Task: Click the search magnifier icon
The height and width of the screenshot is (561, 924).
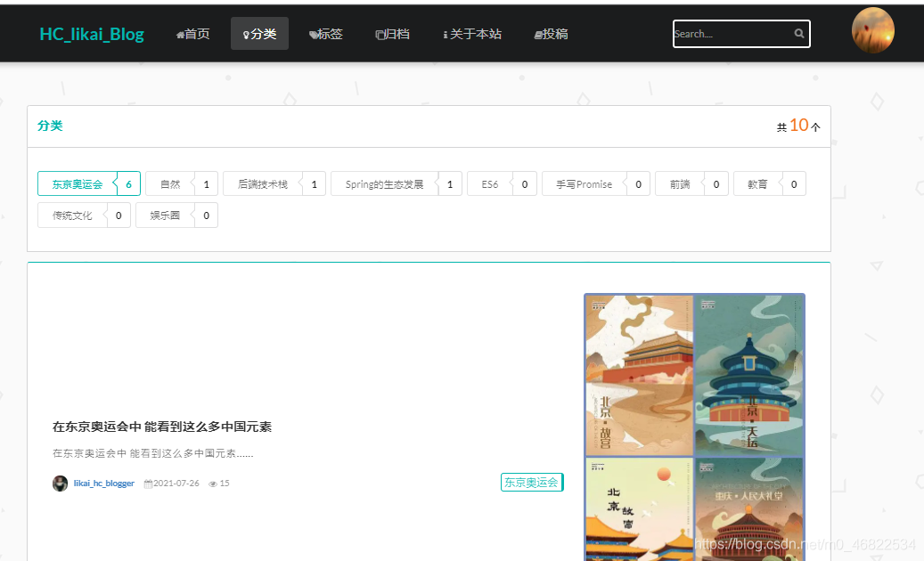Action: click(798, 34)
